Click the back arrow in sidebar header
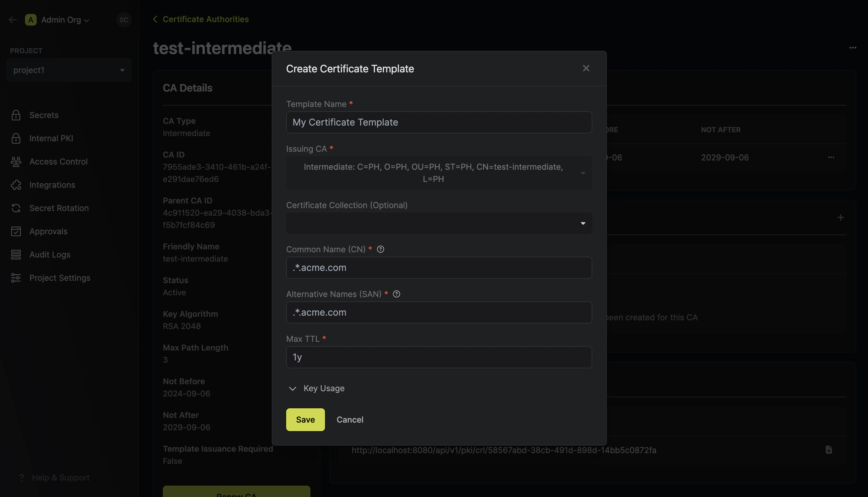The width and height of the screenshot is (868, 497). click(x=13, y=20)
